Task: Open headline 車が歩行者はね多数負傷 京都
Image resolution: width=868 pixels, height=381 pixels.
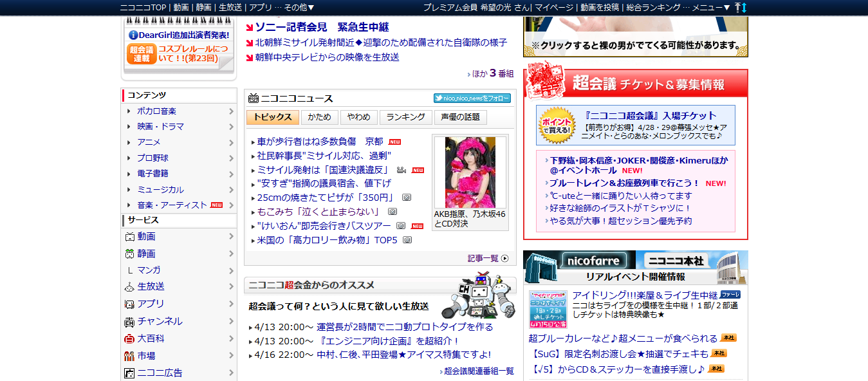Action: point(320,141)
